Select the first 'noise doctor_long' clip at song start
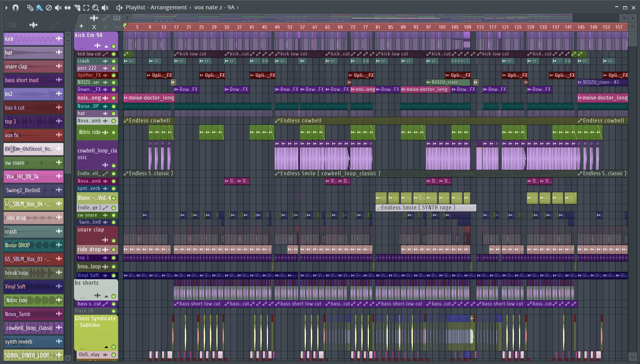The image size is (640, 364). click(x=149, y=98)
